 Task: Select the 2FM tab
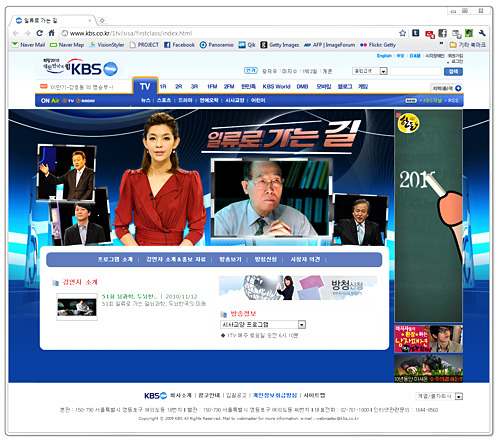[229, 87]
